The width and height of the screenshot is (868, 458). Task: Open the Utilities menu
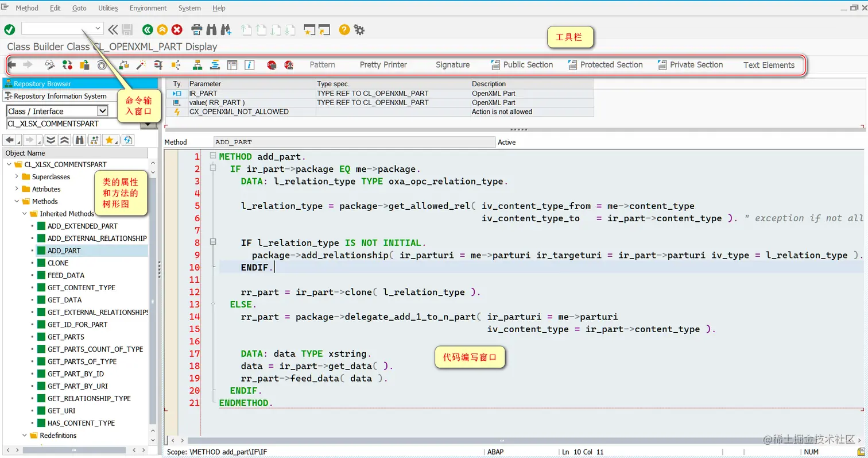108,8
